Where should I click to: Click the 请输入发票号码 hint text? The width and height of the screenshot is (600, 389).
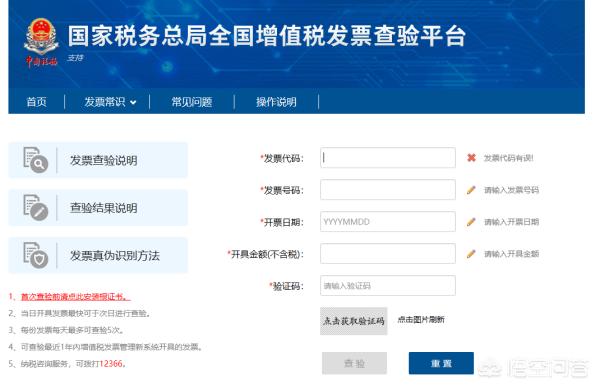coord(511,190)
